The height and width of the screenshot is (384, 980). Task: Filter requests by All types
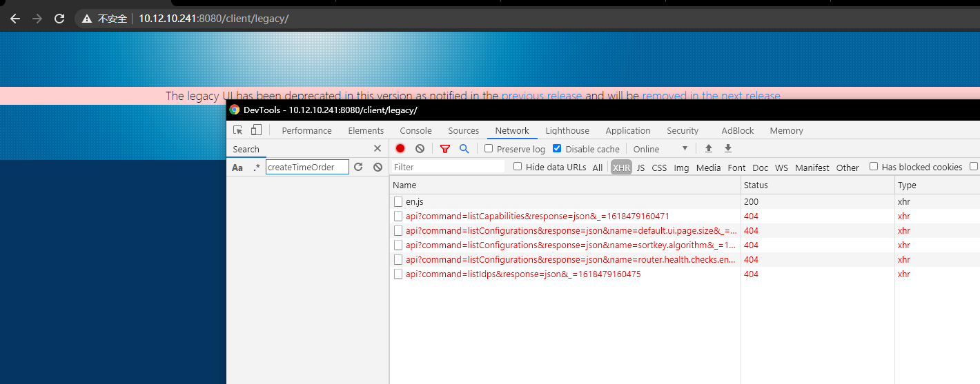point(598,168)
